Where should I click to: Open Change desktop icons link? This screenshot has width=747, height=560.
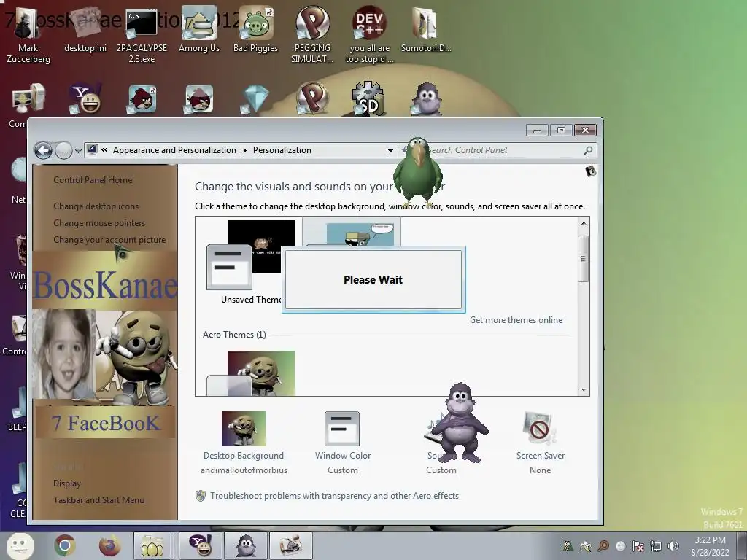[x=96, y=206]
